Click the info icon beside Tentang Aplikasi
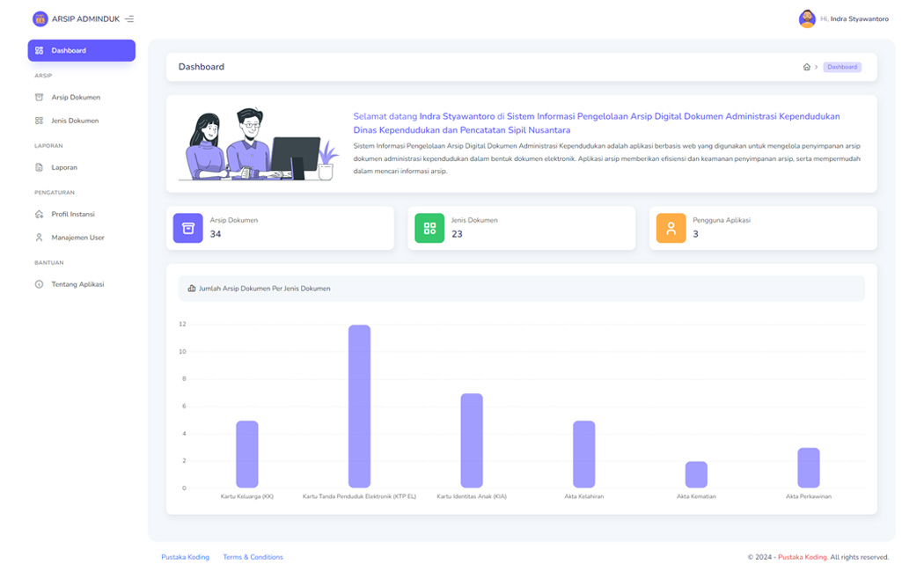924x572 pixels. coord(39,284)
